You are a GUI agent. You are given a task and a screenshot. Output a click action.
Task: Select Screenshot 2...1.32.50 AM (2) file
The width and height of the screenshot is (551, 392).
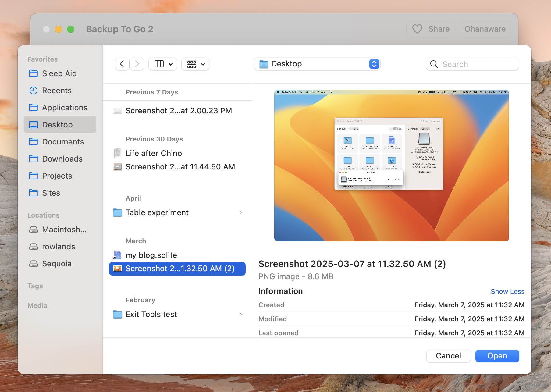pos(177,269)
